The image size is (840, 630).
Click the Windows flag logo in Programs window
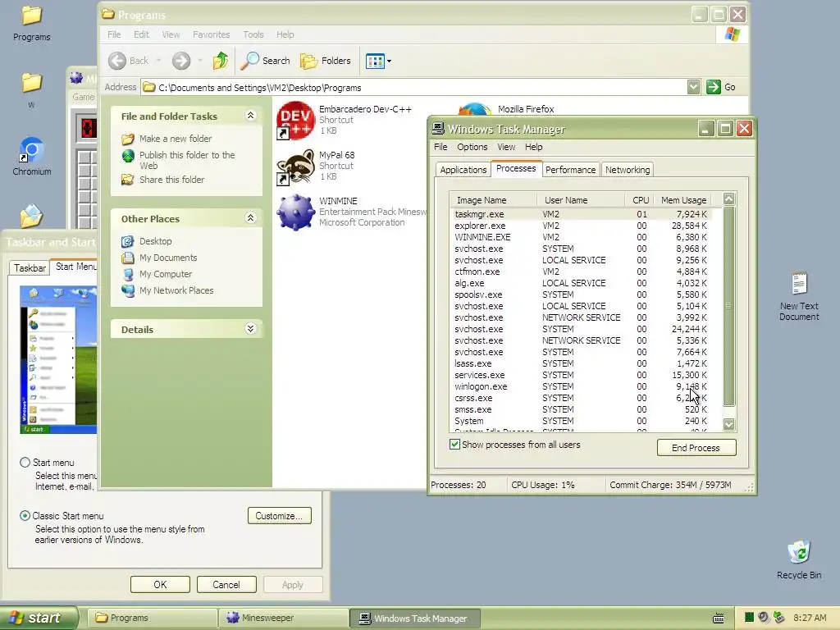(x=733, y=34)
